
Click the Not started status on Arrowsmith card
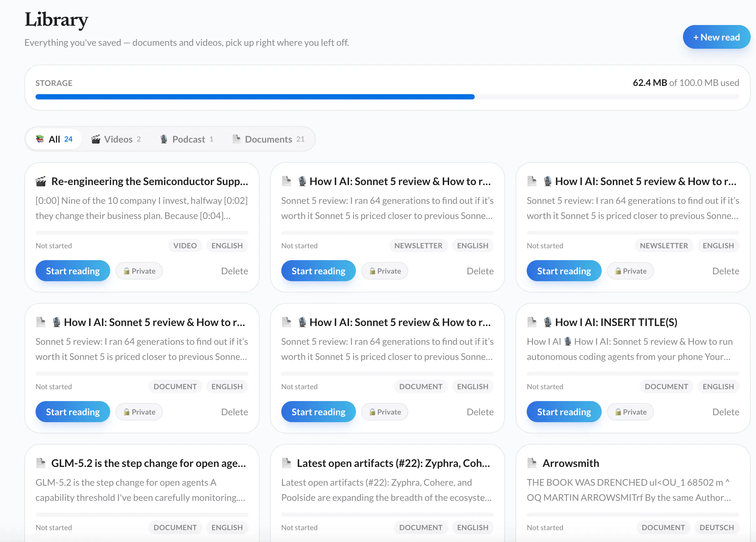pos(545,528)
